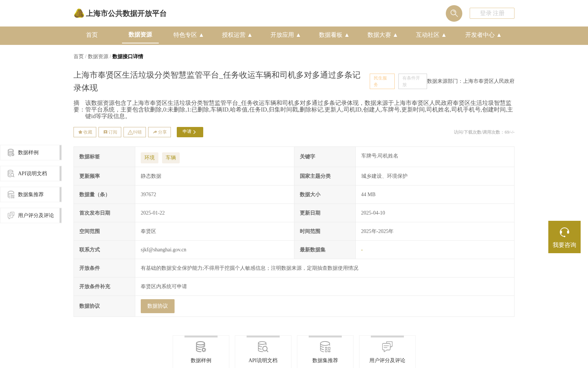588x368 pixels.
Task: Click the 数据样例 sidebar database icon
Action: [11, 152]
